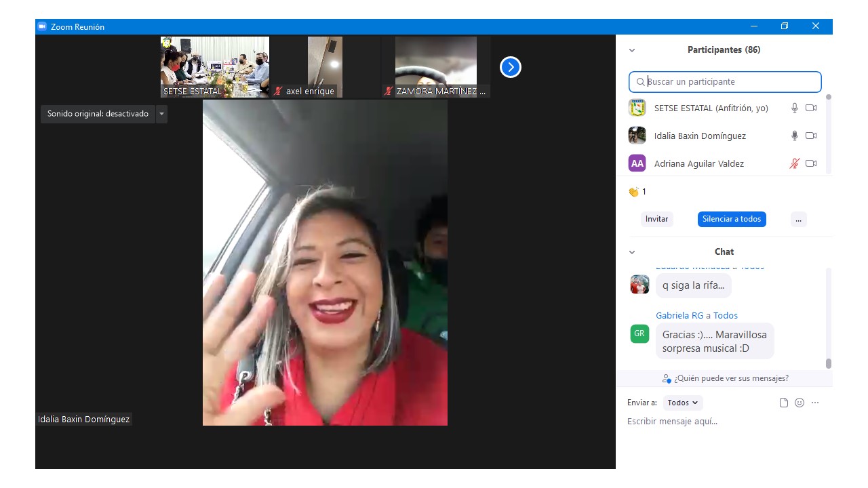The height and width of the screenshot is (488, 868).
Task: Open the Sonido original dropdown arrow
Action: (161, 114)
